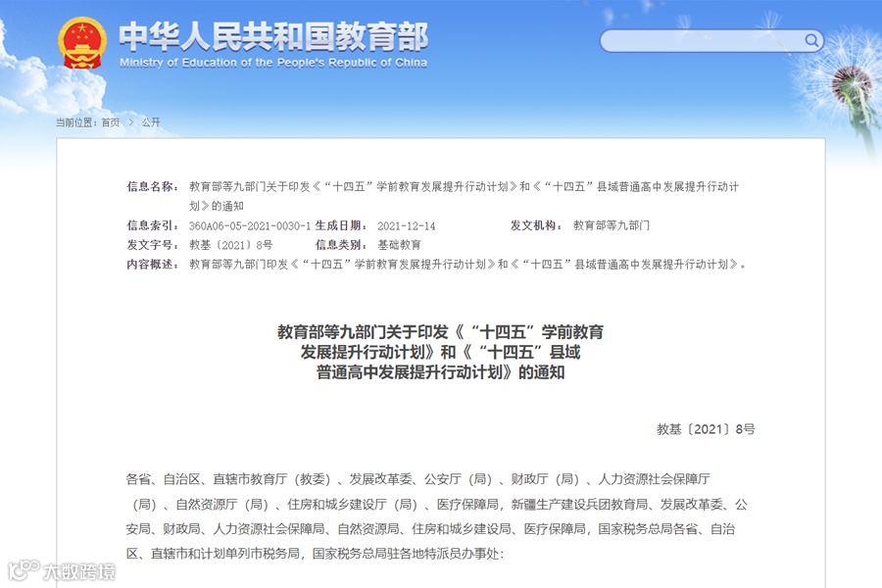The height and width of the screenshot is (588, 882).
Task: Click the 中华人民共和国教育部 site title
Action: [274, 36]
